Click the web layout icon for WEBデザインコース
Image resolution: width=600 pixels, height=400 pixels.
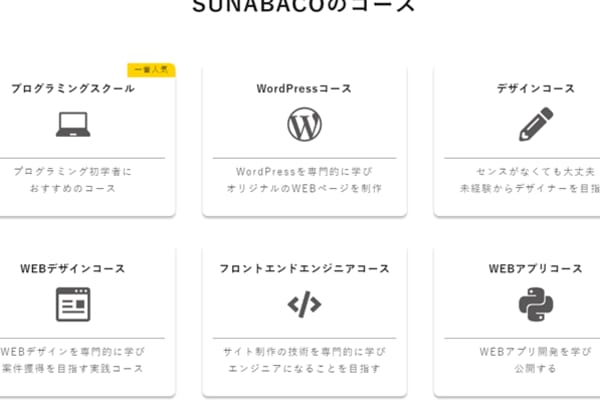click(72, 304)
